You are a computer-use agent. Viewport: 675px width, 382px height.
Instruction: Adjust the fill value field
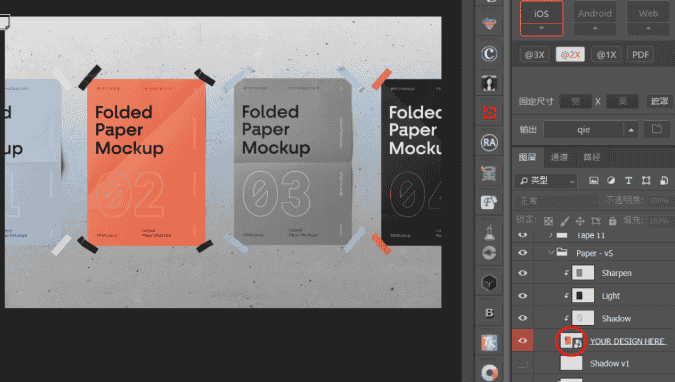pos(659,221)
